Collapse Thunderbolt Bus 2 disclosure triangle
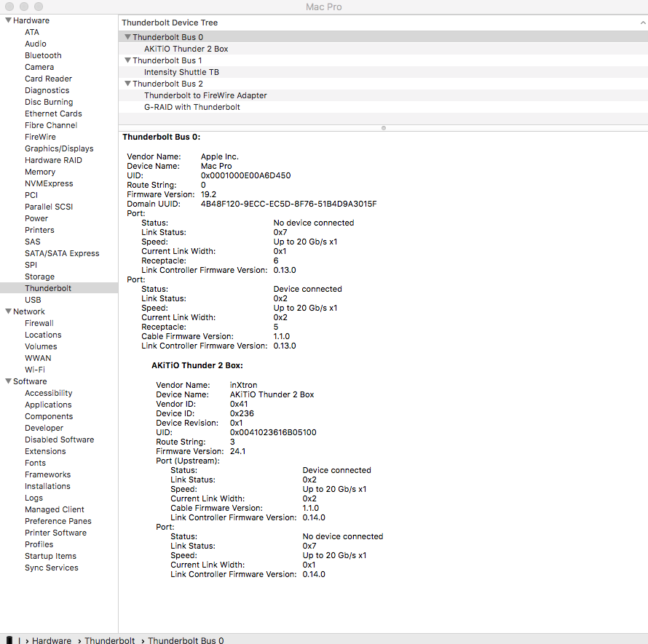Viewport: 648px width, 644px height. (x=127, y=84)
